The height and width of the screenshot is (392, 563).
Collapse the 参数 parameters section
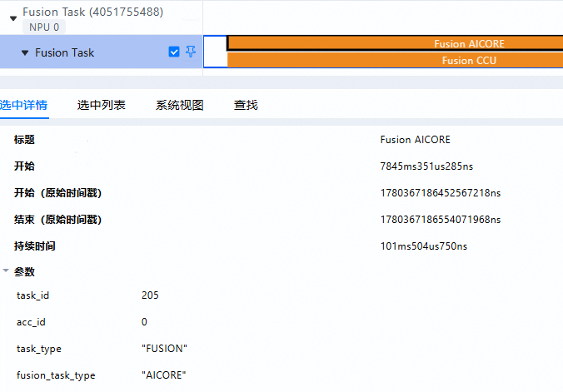6,270
